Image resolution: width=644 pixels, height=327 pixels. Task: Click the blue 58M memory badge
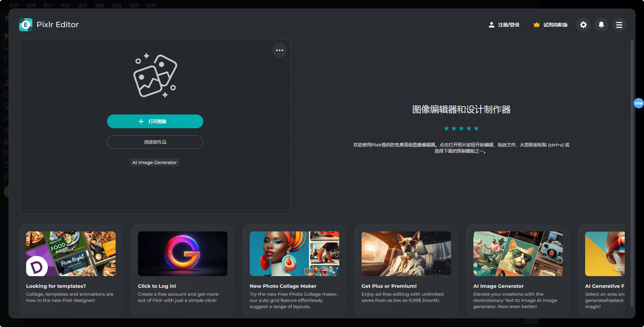coord(638,103)
